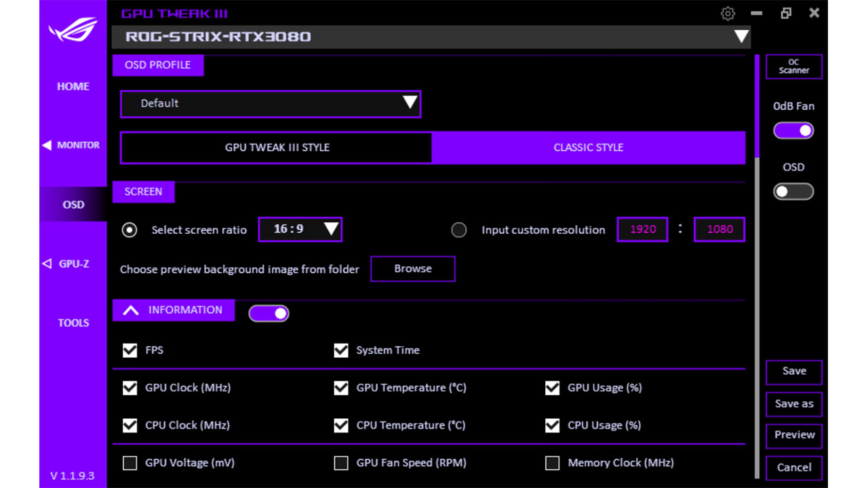The height and width of the screenshot is (488, 868).
Task: Select the OSD sidebar item
Action: click(x=73, y=205)
